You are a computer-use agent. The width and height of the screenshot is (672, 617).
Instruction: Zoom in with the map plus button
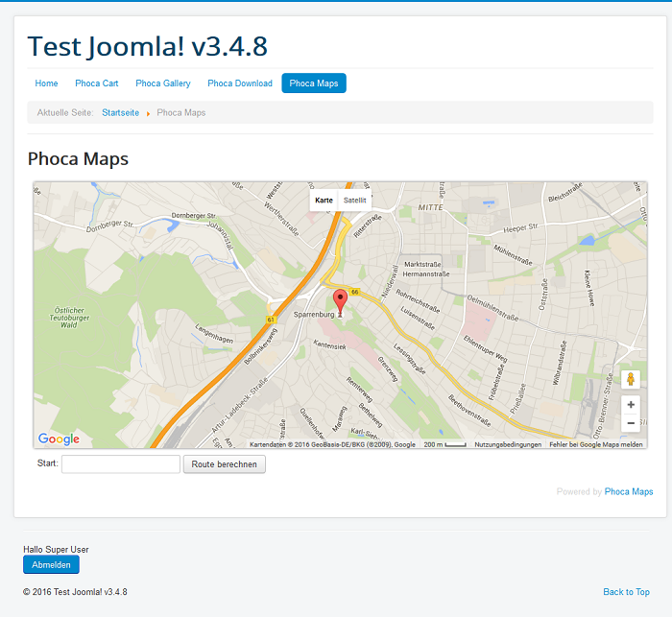pos(630,405)
